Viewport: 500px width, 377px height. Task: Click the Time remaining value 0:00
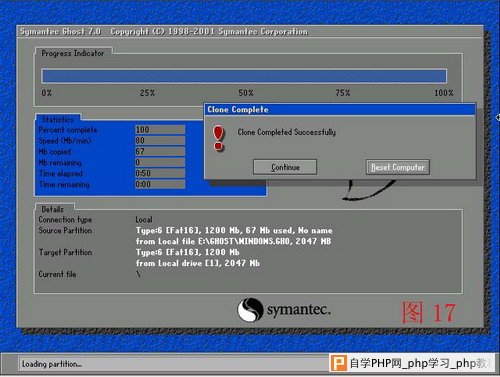[x=160, y=185]
